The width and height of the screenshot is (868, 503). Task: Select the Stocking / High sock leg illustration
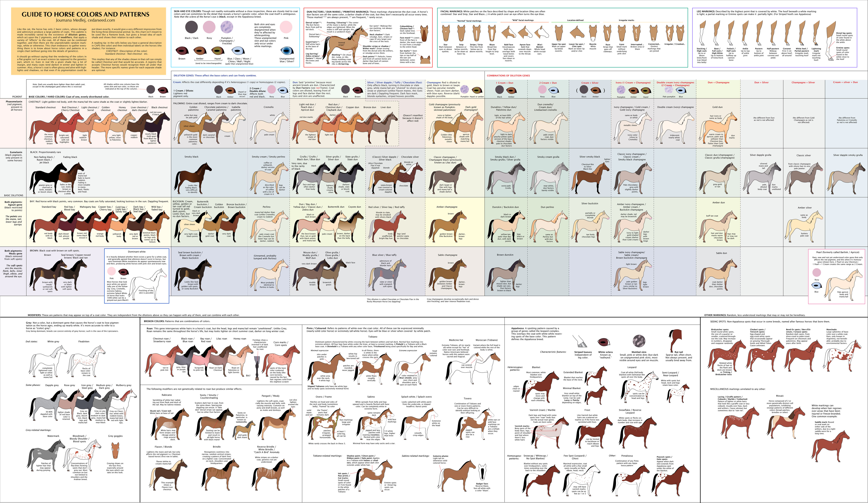click(x=701, y=33)
